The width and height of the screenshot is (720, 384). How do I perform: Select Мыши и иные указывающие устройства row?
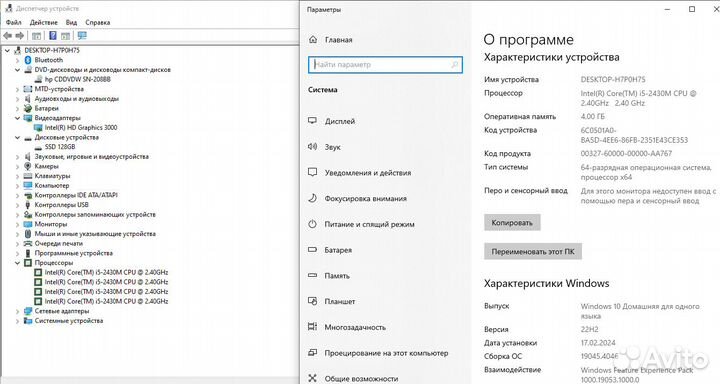coord(95,234)
